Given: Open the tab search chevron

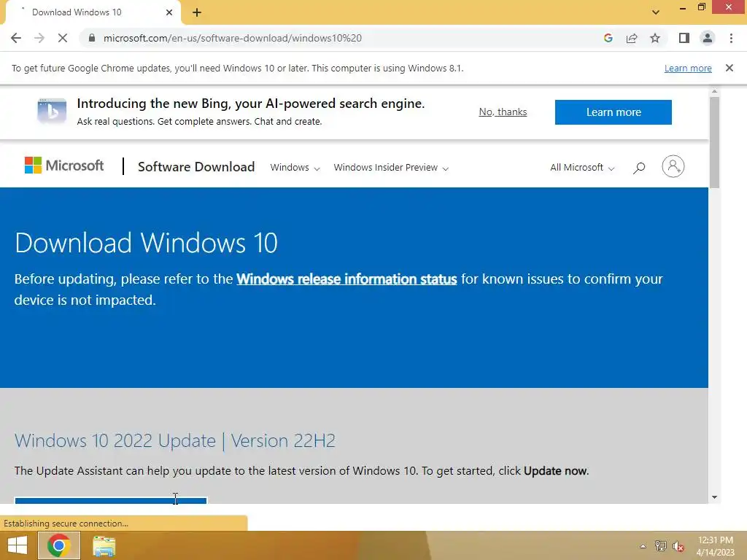Looking at the screenshot, I should click(x=656, y=12).
